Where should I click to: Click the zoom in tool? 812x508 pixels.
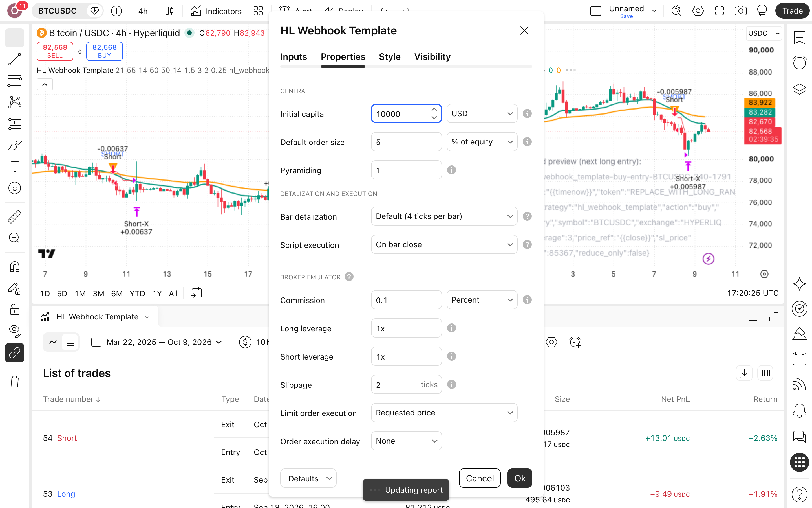tap(14, 238)
